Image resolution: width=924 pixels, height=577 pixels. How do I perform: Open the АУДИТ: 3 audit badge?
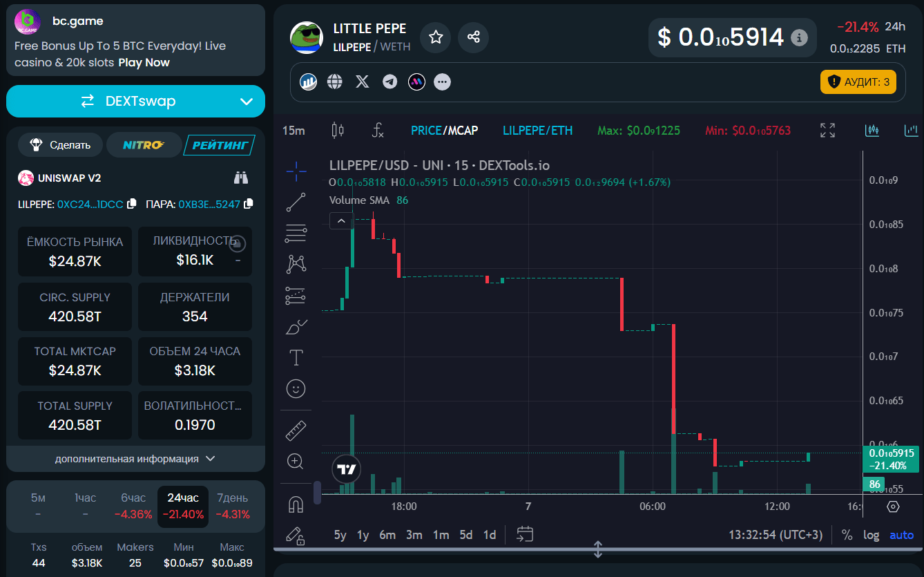(x=858, y=82)
